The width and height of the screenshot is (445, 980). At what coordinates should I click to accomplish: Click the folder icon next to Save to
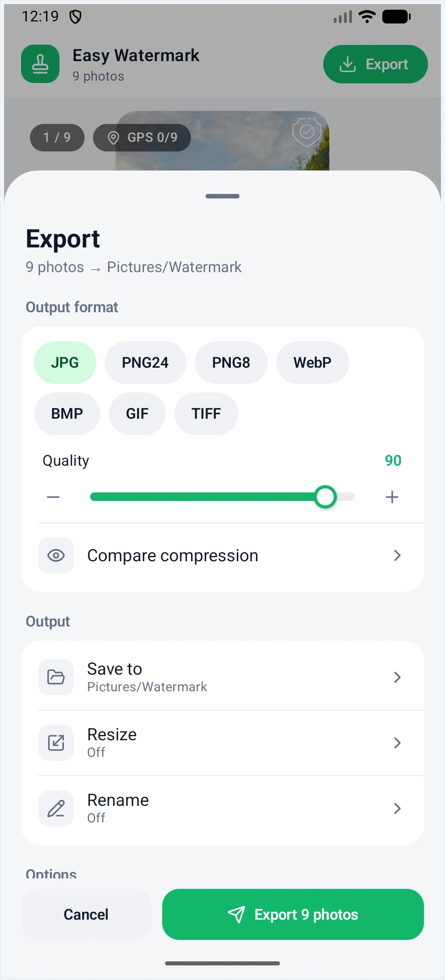click(x=56, y=677)
